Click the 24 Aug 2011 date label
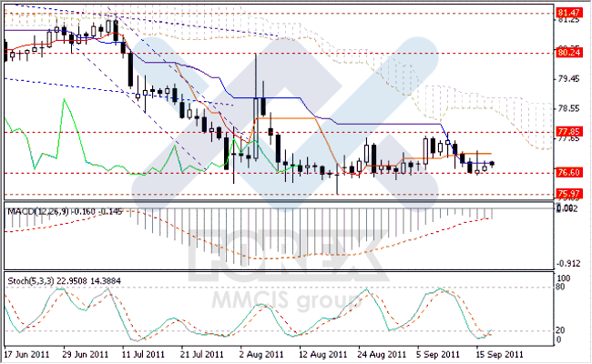The width and height of the screenshot is (592, 364). [382, 355]
